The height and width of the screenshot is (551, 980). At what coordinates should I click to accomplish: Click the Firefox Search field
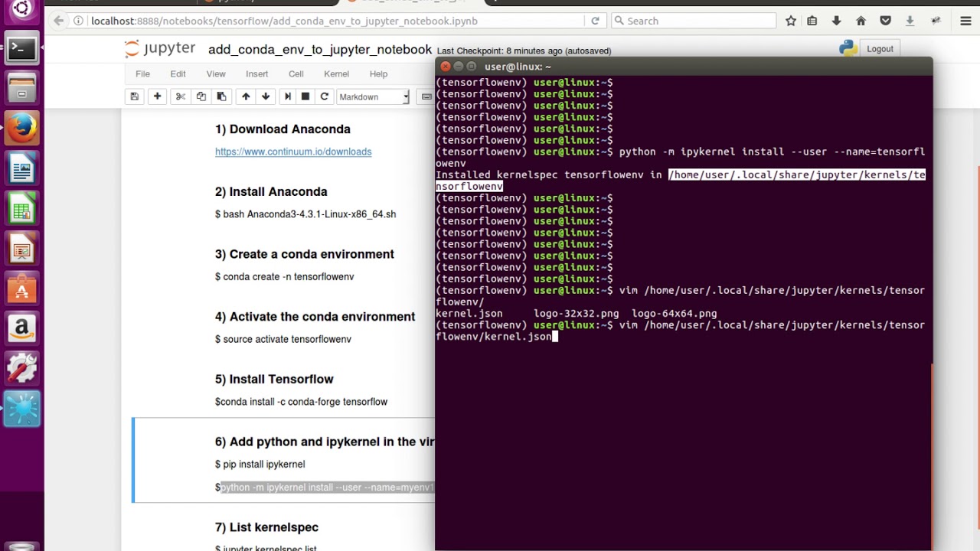(694, 21)
